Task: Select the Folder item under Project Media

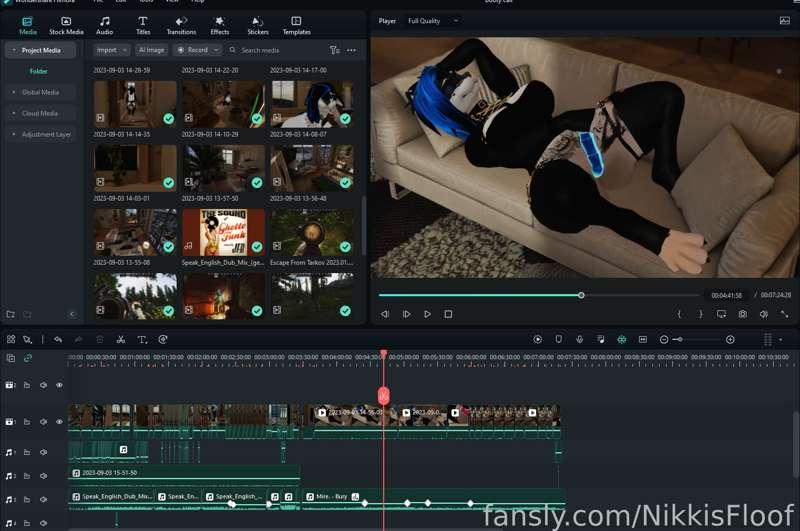Action: tap(38, 71)
